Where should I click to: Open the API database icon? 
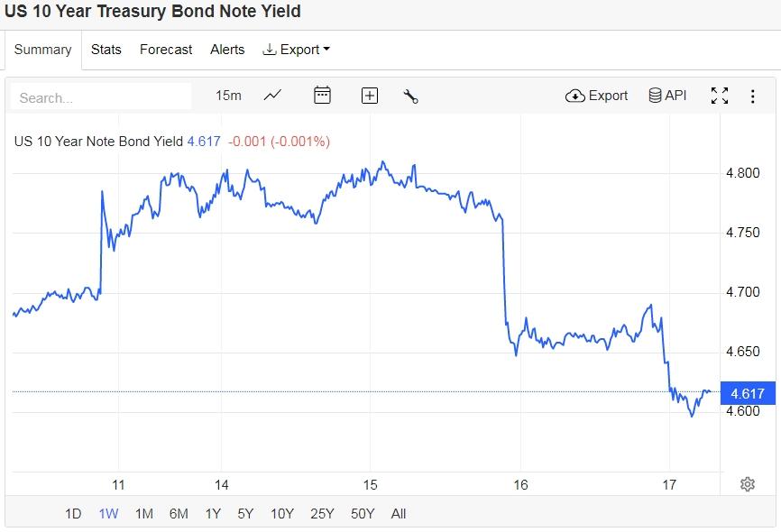click(667, 96)
